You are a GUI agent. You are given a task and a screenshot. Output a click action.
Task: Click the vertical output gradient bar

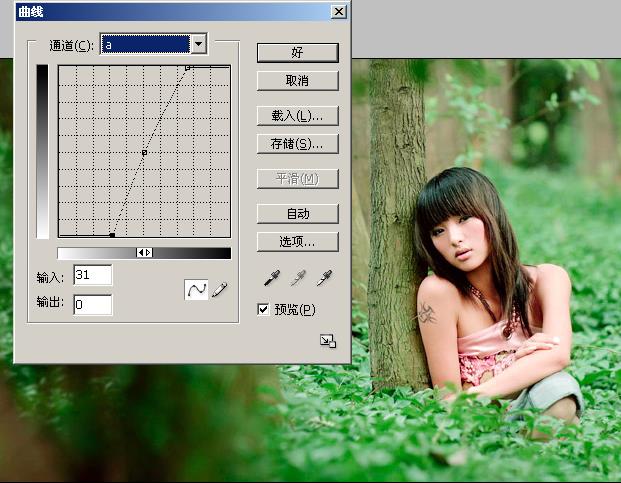(42, 152)
